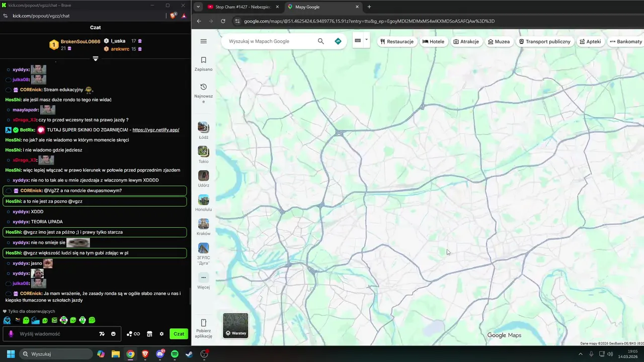Click the Wyszukaj taskbar search box
The width and height of the screenshot is (644, 362).
point(56,354)
